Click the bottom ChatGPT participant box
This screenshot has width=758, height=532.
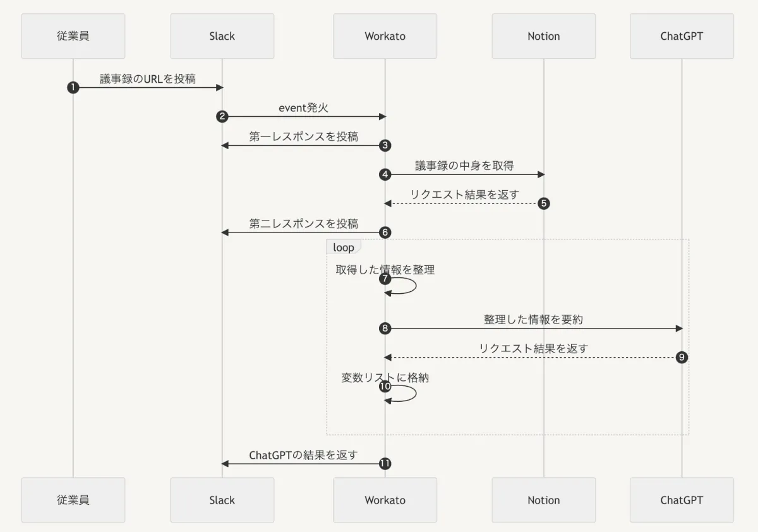pos(682,500)
